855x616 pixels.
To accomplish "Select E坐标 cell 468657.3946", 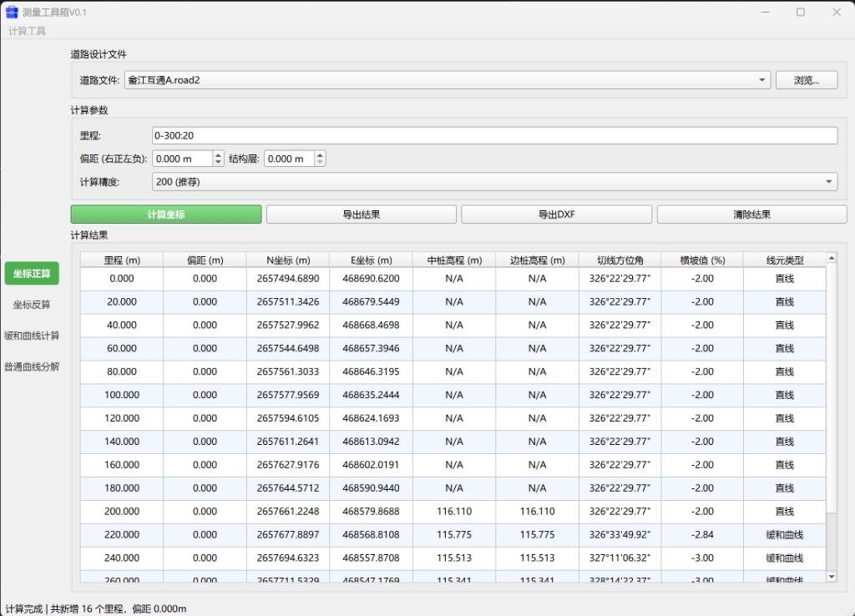I will point(371,348).
